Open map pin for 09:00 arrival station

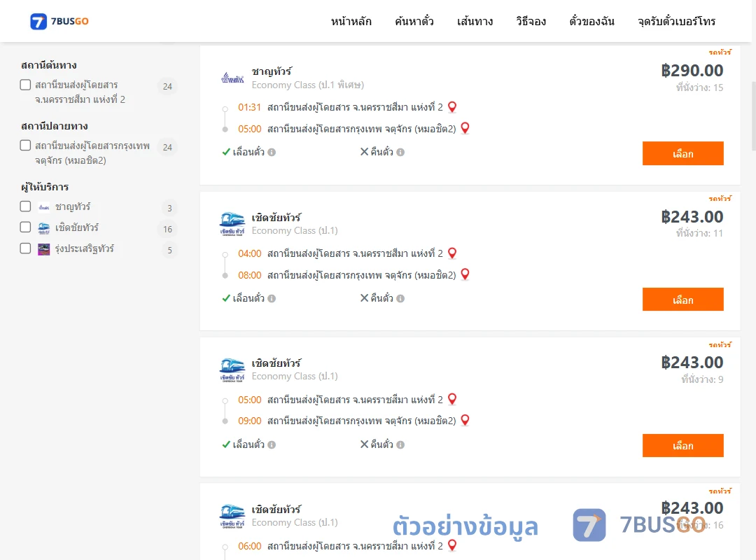pyautogui.click(x=465, y=420)
